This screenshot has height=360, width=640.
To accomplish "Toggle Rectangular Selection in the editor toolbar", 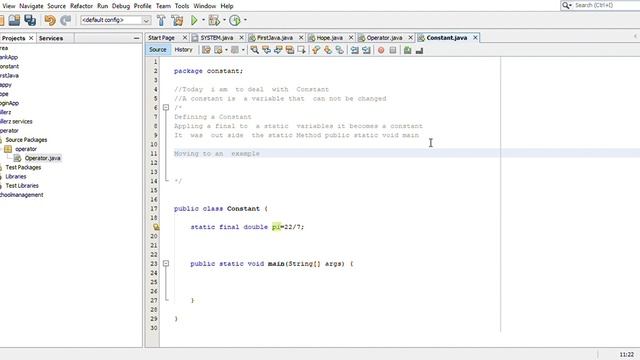I will (x=302, y=50).
